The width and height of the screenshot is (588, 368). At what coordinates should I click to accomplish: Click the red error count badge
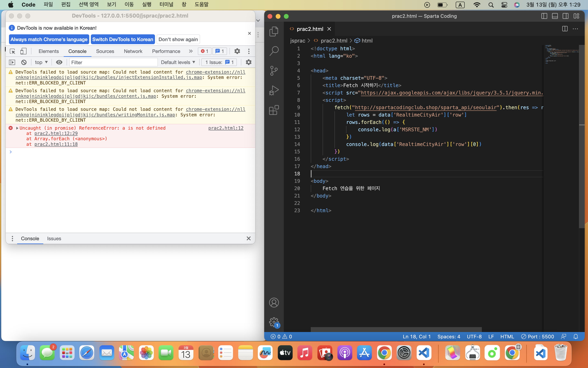point(205,51)
